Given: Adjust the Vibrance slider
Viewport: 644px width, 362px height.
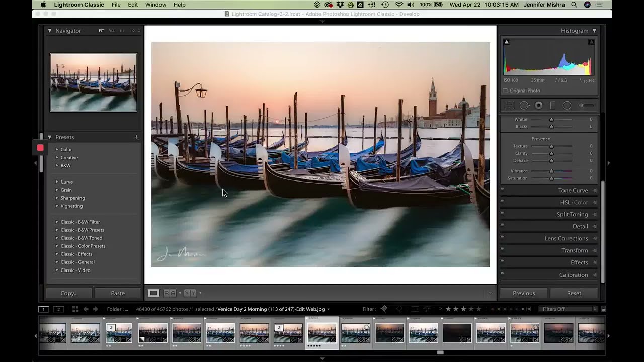Looking at the screenshot, I should point(551,171).
